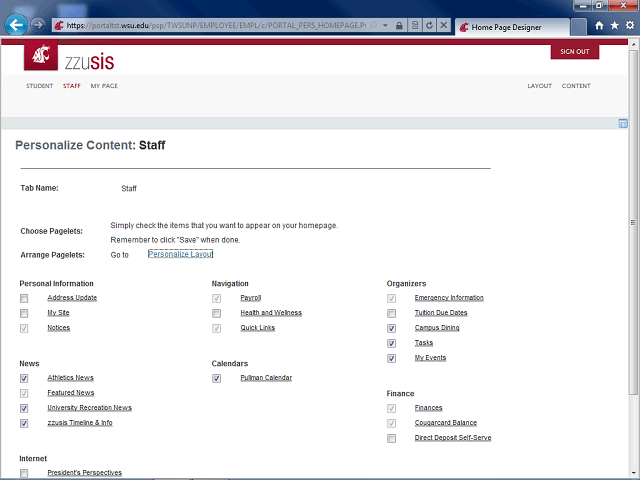This screenshot has width=640, height=480.
Task: Switch to the Student tab
Action: coord(39,86)
